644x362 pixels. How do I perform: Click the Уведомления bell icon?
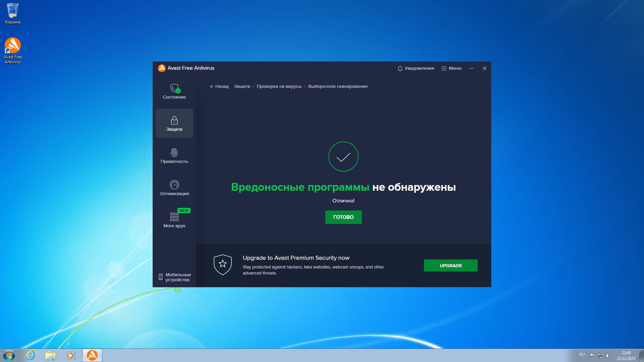[400, 68]
